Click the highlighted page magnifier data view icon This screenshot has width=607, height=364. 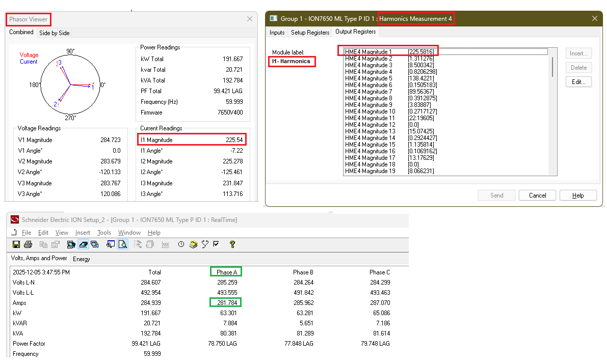pos(123,244)
